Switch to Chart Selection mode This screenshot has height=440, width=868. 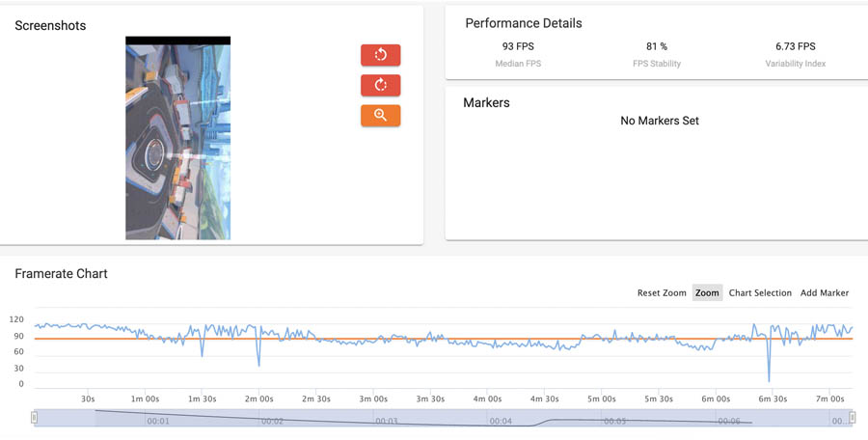pos(760,293)
